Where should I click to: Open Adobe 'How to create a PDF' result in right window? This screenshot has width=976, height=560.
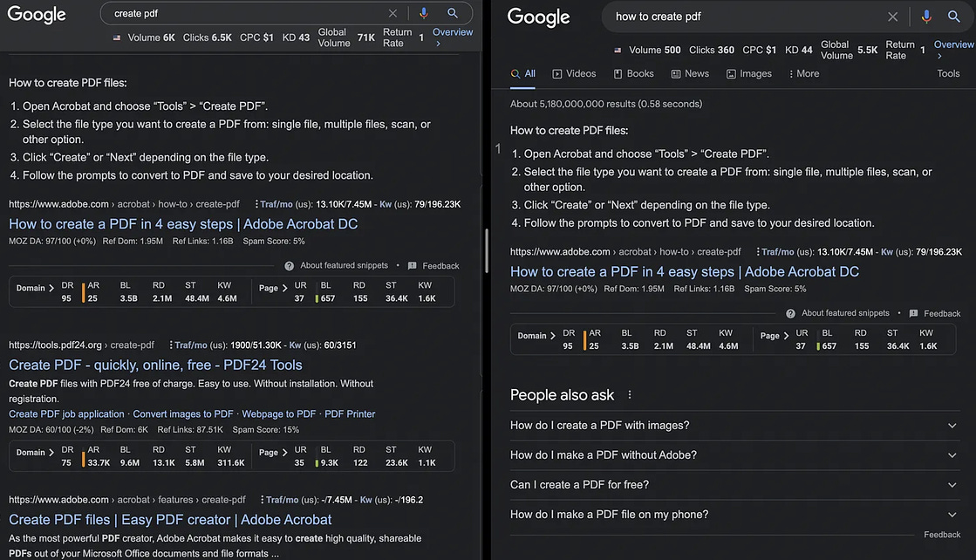coord(685,272)
